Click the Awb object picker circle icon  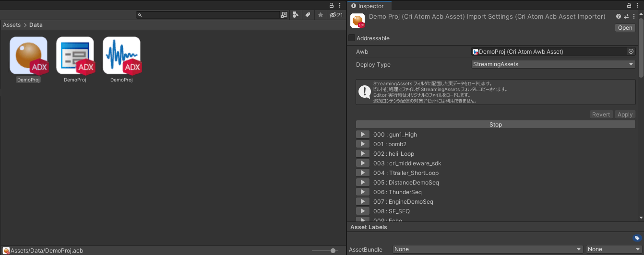[x=631, y=51]
